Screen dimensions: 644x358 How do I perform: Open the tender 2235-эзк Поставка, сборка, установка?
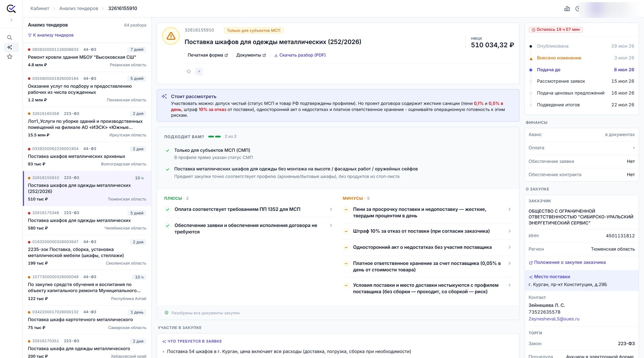coord(87,252)
